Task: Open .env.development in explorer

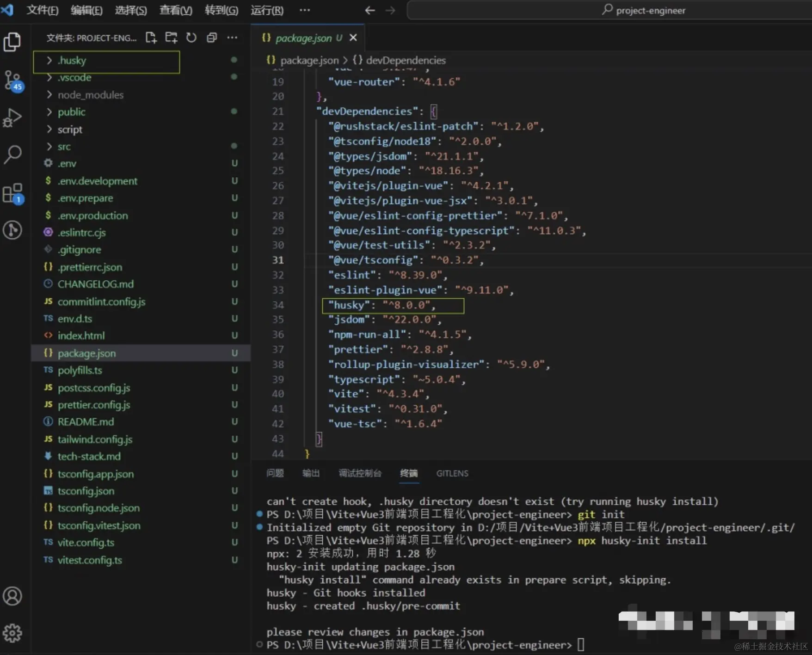Action: [x=141, y=181]
